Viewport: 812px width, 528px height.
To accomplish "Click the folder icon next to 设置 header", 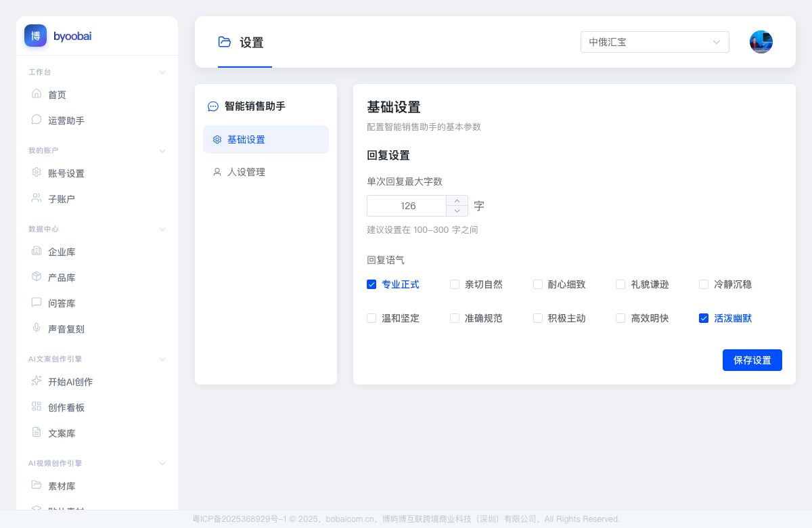I will click(x=225, y=42).
